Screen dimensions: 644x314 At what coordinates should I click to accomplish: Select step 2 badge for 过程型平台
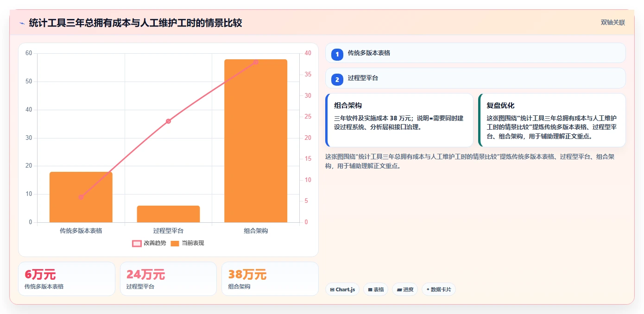[337, 79]
